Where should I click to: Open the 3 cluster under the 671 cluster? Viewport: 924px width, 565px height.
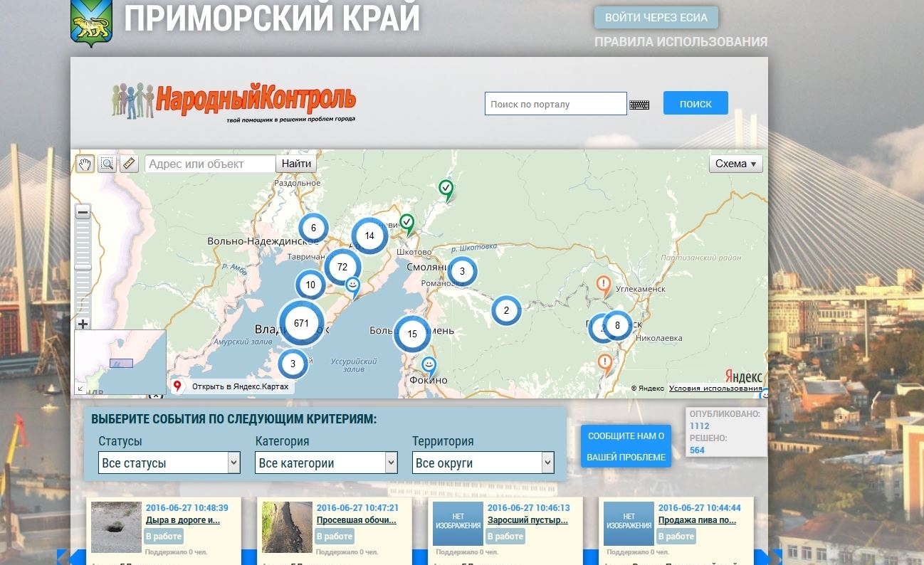pyautogui.click(x=293, y=364)
